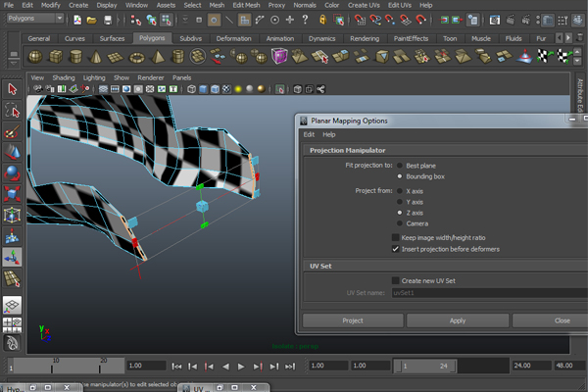Image resolution: width=588 pixels, height=392 pixels.
Task: Select the polygon sphere shelf icon
Action: 35,57
